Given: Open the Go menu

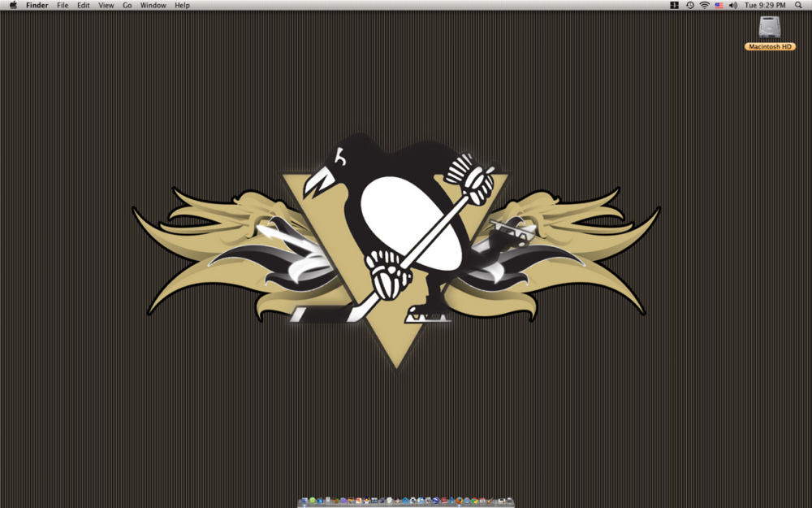Looking at the screenshot, I should click(127, 5).
